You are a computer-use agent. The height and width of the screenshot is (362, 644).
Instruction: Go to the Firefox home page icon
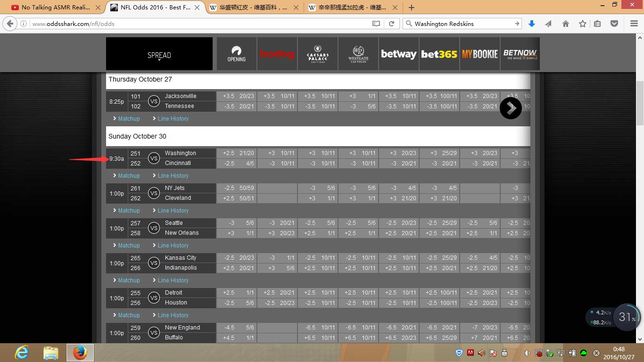565,24
